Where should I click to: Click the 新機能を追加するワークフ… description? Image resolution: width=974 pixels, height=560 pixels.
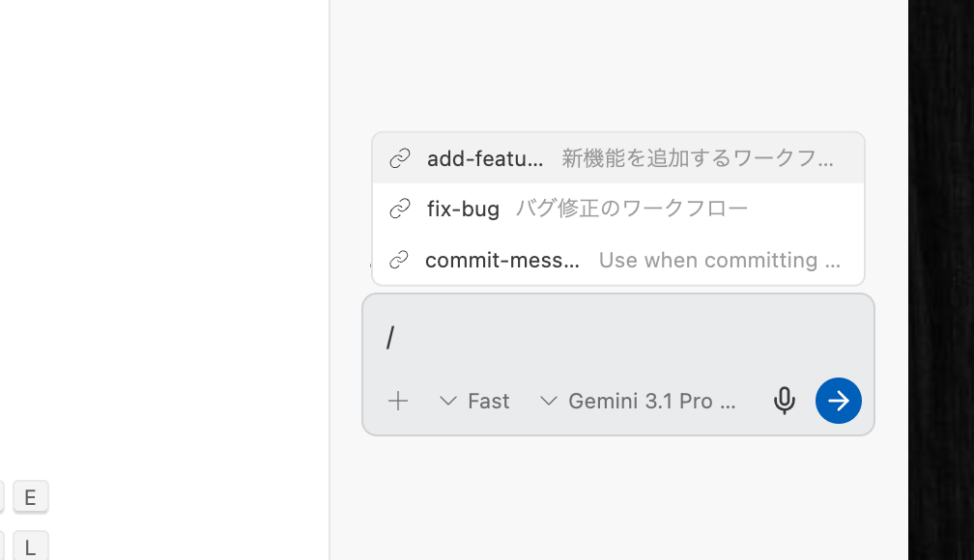pos(697,158)
